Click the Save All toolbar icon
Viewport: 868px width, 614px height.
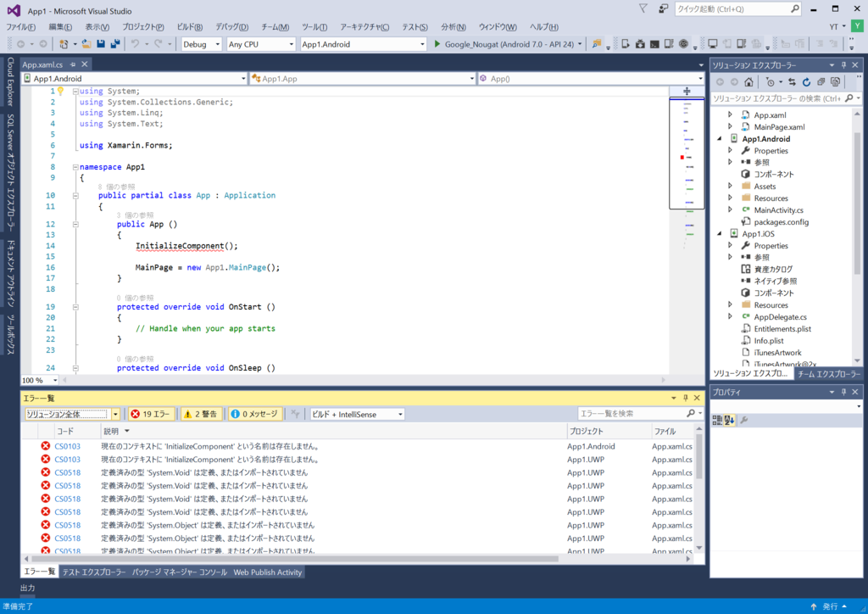[x=115, y=44]
